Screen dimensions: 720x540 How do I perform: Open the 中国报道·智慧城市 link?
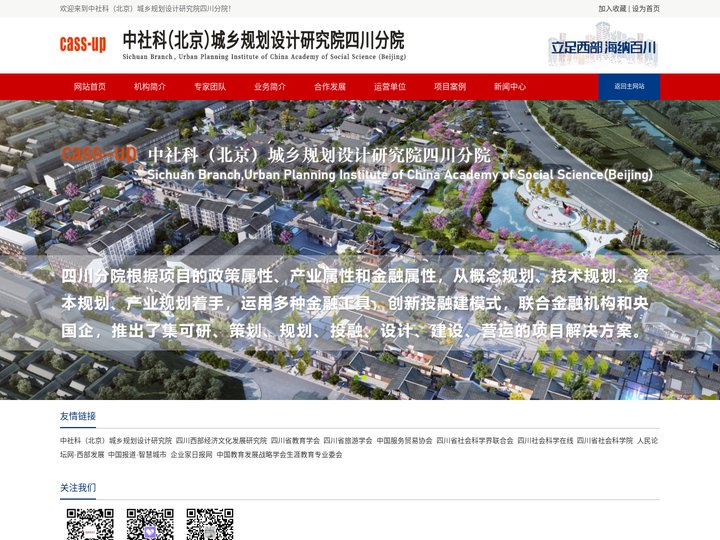(x=137, y=455)
